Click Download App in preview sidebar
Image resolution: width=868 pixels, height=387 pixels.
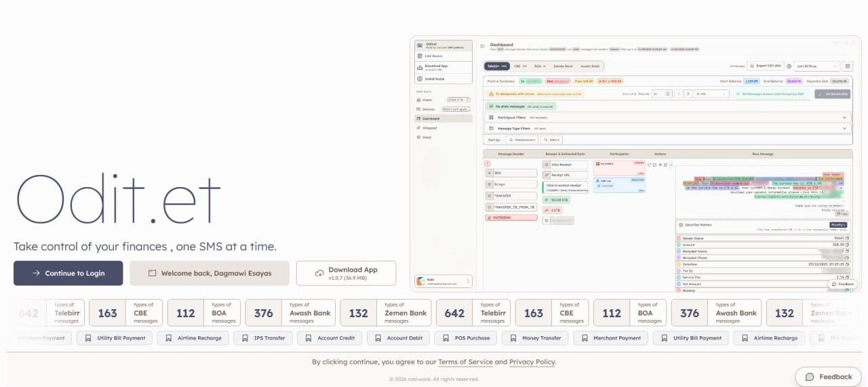point(443,68)
